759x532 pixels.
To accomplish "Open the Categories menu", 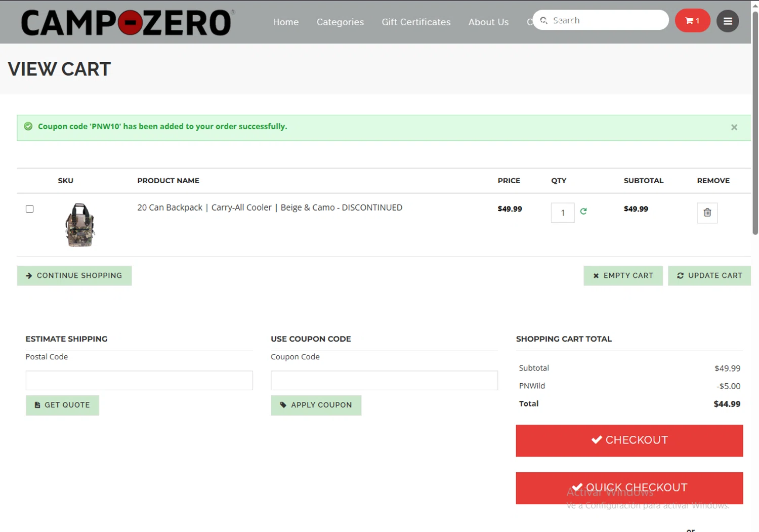I will pos(340,22).
